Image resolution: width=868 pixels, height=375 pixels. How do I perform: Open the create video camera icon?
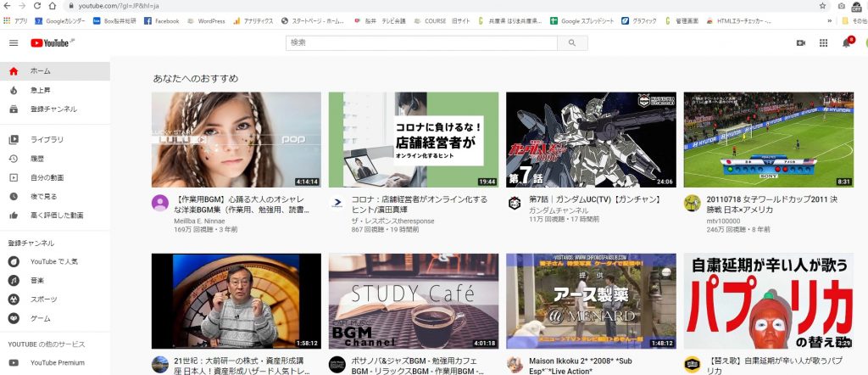800,43
